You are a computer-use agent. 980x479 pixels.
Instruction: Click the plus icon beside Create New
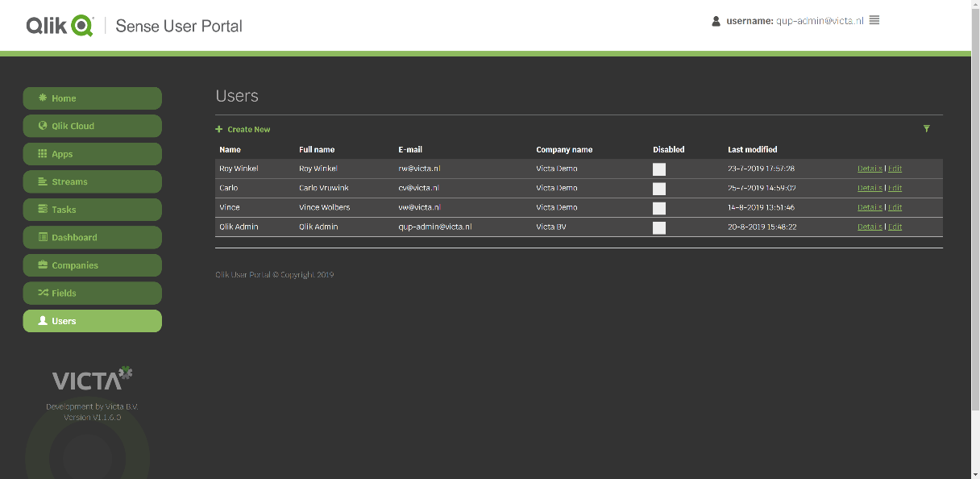(x=219, y=129)
